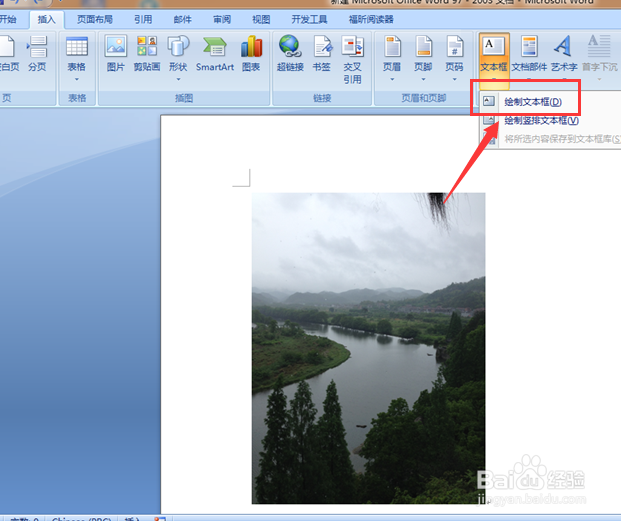This screenshot has width=621, height=521.
Task: Click the 首字下沉 drop cap icon
Action: 599,55
